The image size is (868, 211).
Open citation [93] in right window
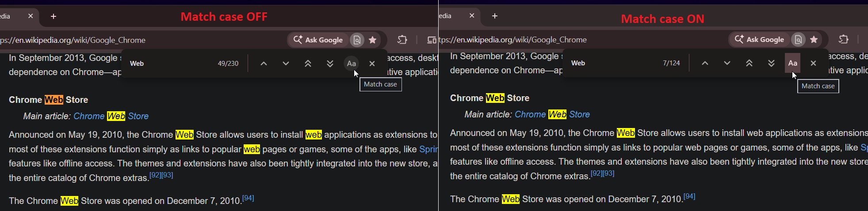tap(608, 173)
